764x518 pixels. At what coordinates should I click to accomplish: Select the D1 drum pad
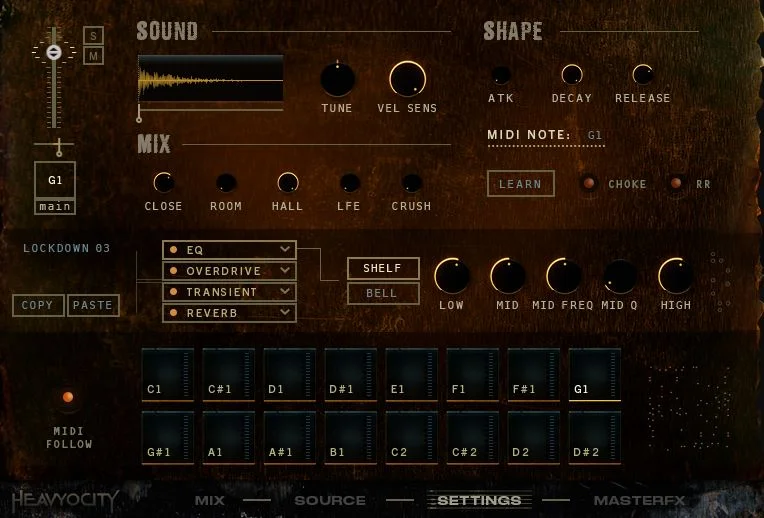[x=289, y=374]
